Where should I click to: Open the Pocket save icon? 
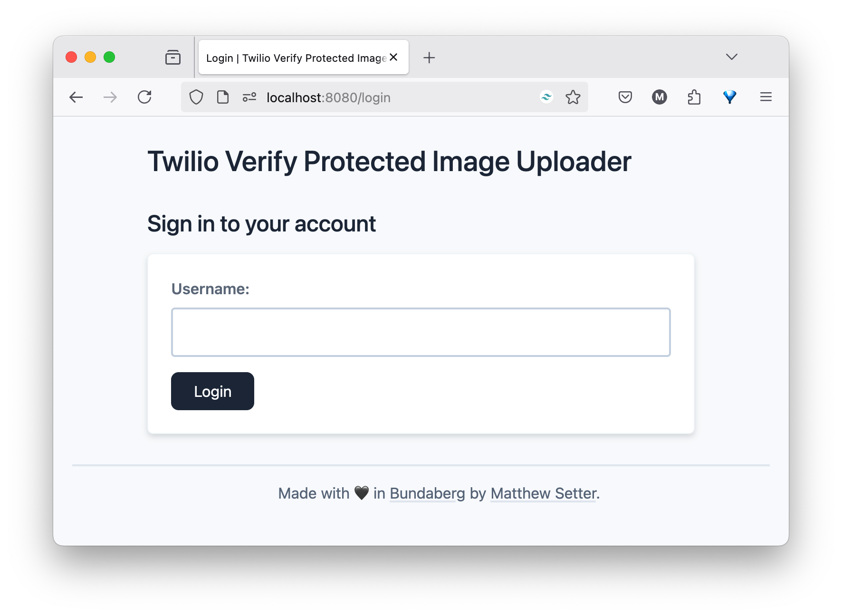pos(625,97)
